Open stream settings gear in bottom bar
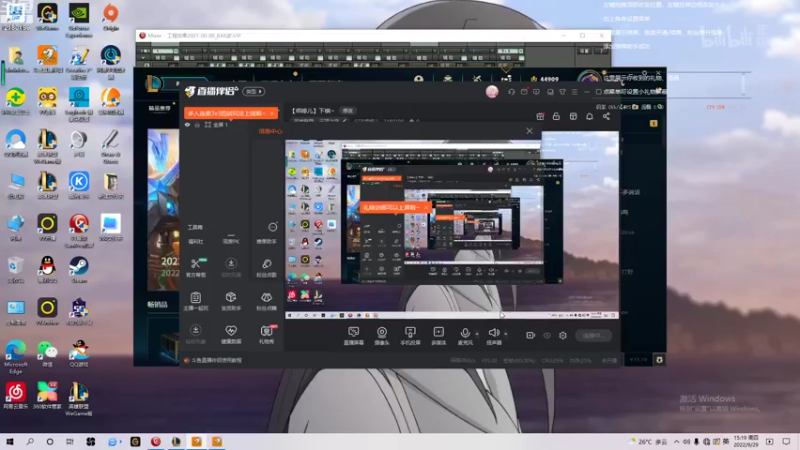800x450 pixels. [563, 335]
